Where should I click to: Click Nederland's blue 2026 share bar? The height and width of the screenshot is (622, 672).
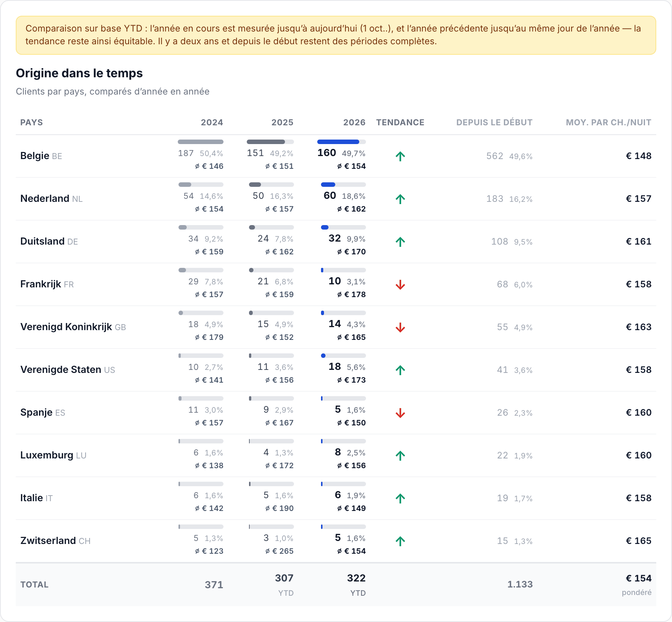pyautogui.click(x=343, y=185)
